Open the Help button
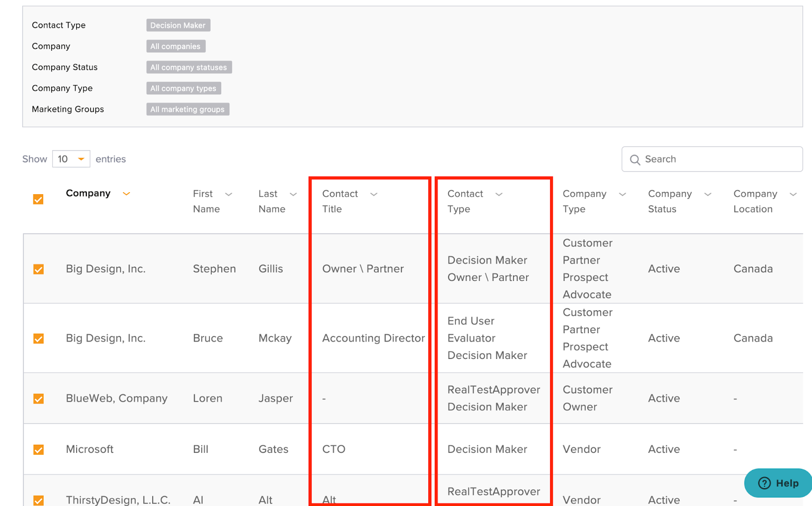Screen dimensions: 812x506 (x=778, y=483)
